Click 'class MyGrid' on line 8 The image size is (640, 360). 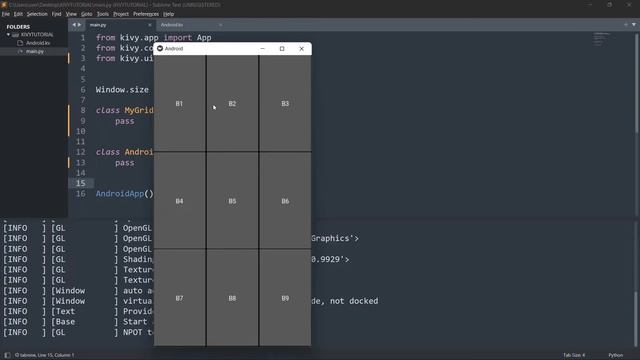pyautogui.click(x=124, y=111)
